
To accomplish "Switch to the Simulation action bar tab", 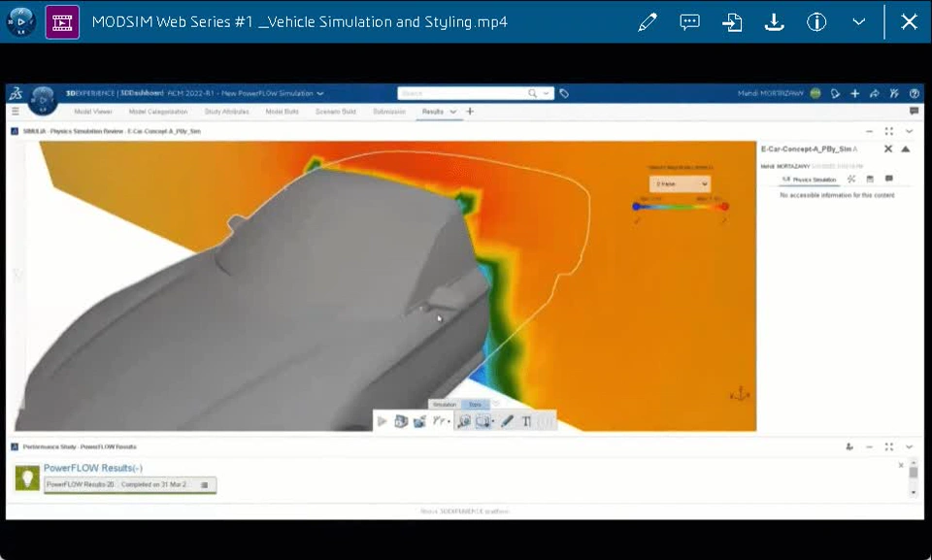I will pos(445,405).
